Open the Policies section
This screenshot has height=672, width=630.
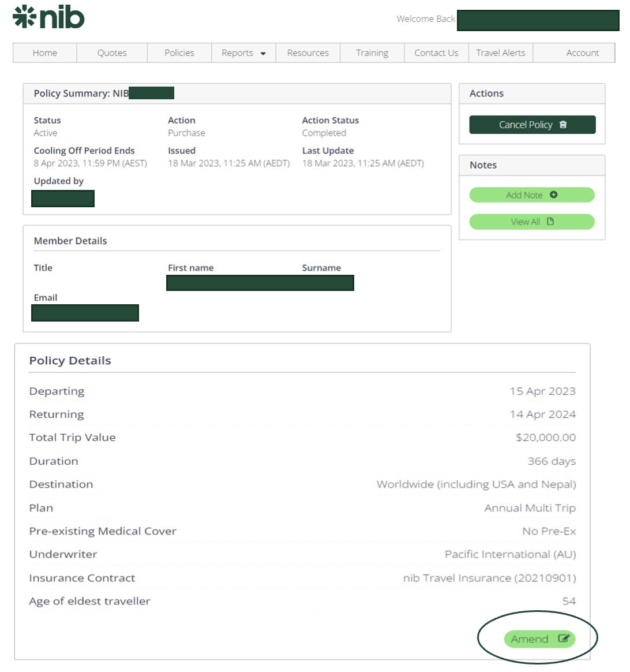(179, 53)
